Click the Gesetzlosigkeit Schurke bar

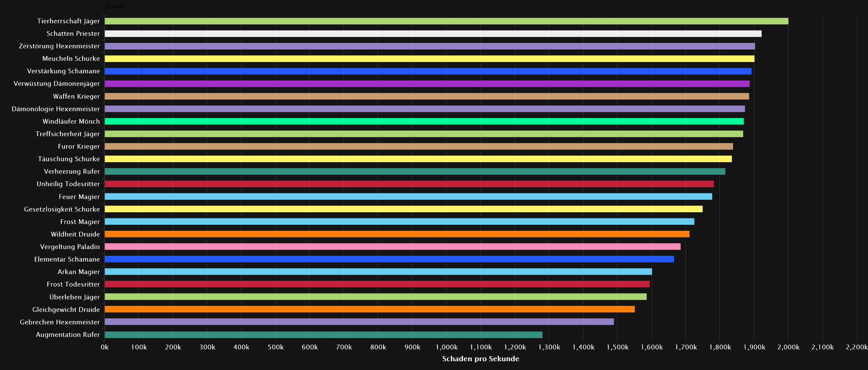pyautogui.click(x=404, y=209)
